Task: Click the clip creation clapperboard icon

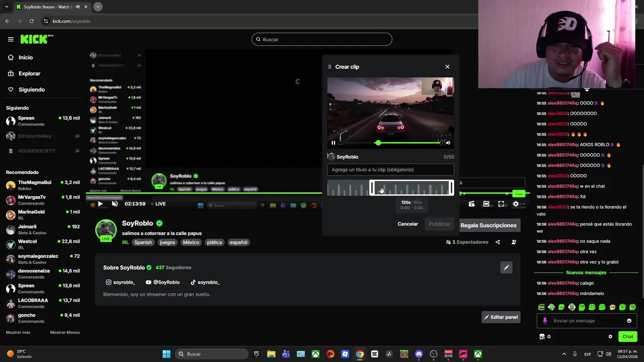Action: tap(471, 204)
